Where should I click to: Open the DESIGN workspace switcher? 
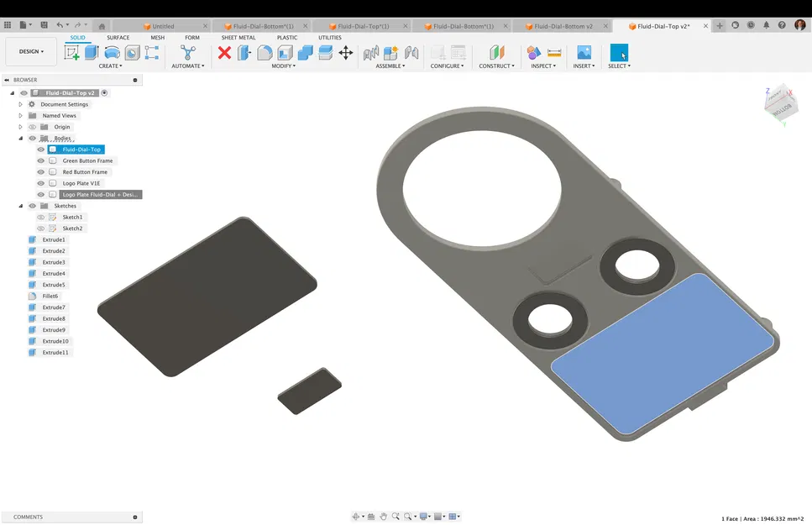(30, 51)
